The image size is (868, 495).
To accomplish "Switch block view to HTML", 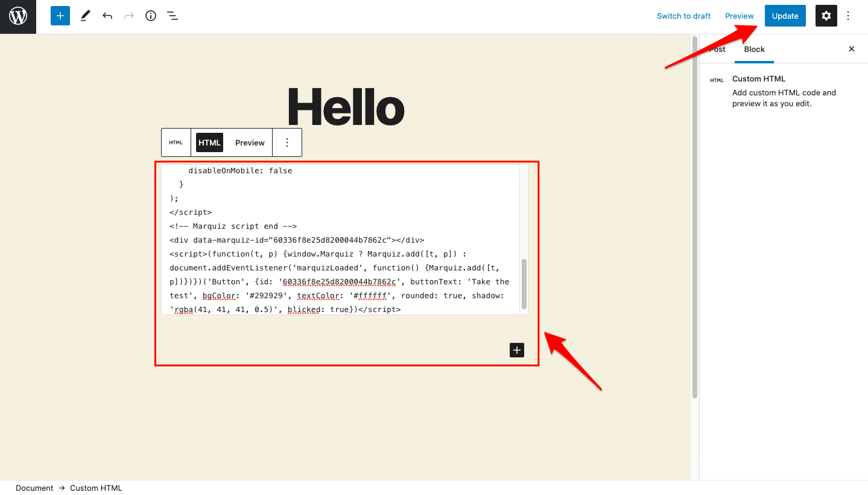I will (209, 142).
